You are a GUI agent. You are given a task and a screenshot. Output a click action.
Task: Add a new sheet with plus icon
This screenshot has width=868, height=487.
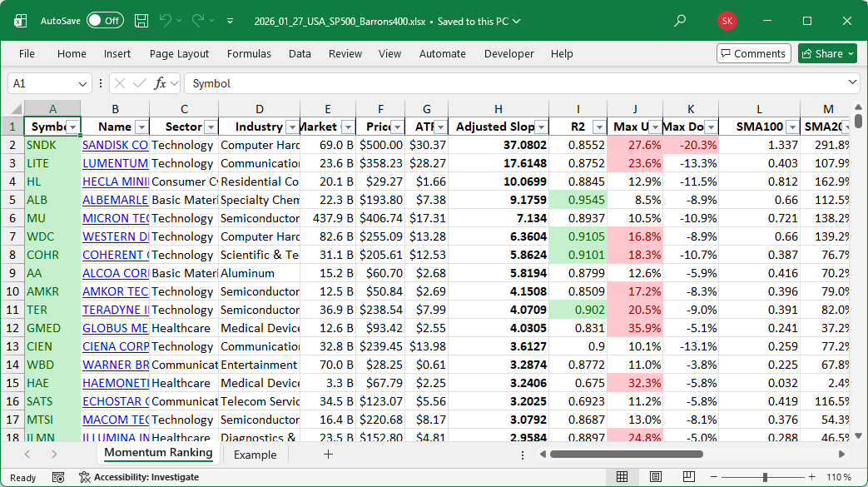pos(328,455)
